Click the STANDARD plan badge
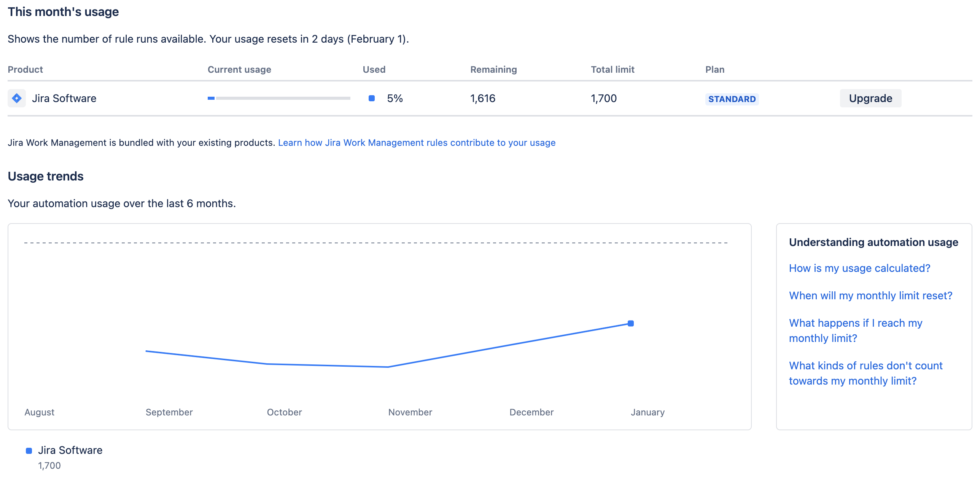The image size is (980, 479). tap(732, 99)
